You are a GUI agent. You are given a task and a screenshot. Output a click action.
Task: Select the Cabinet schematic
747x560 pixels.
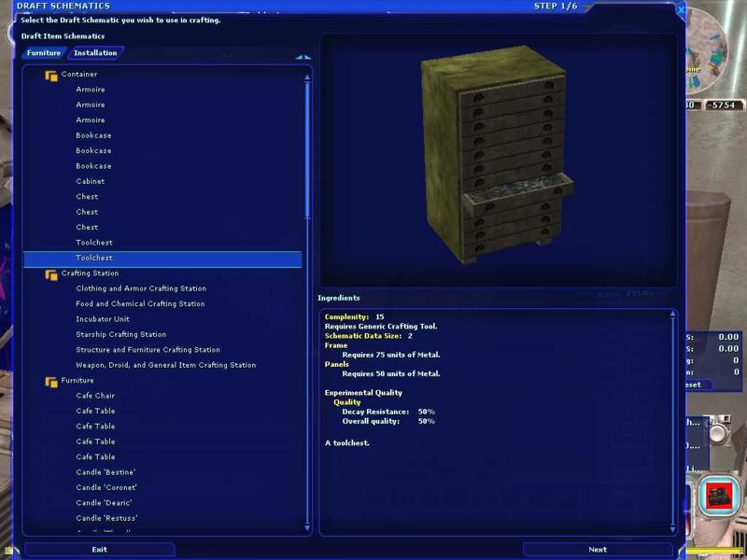[x=91, y=181]
